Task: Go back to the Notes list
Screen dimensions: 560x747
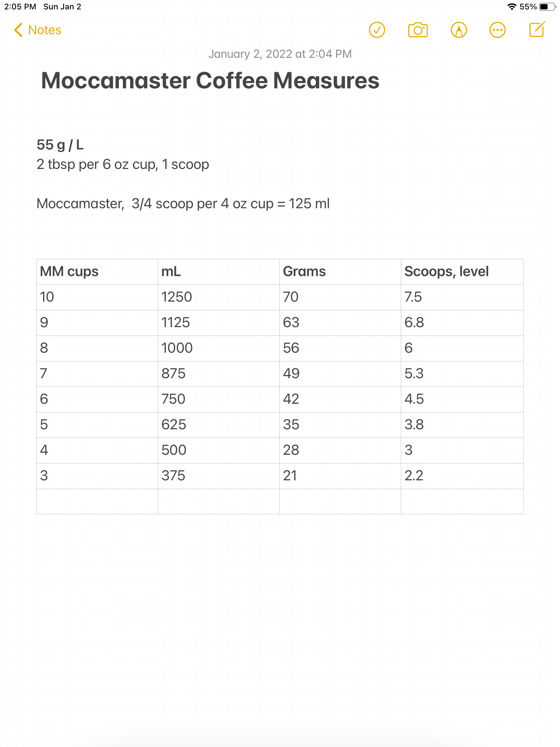Action: pos(38,30)
